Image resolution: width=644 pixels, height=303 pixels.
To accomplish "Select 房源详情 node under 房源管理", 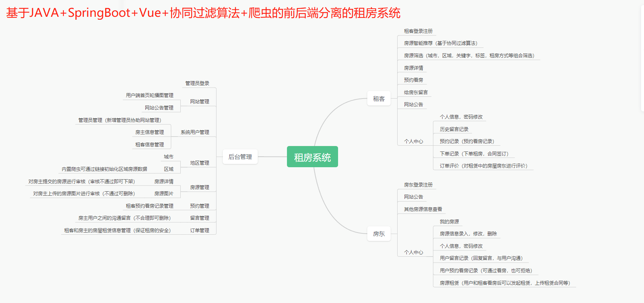I will click(164, 182).
